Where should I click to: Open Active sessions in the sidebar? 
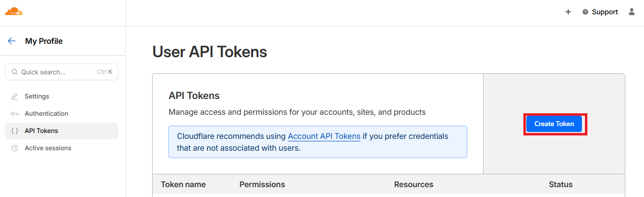62,148
